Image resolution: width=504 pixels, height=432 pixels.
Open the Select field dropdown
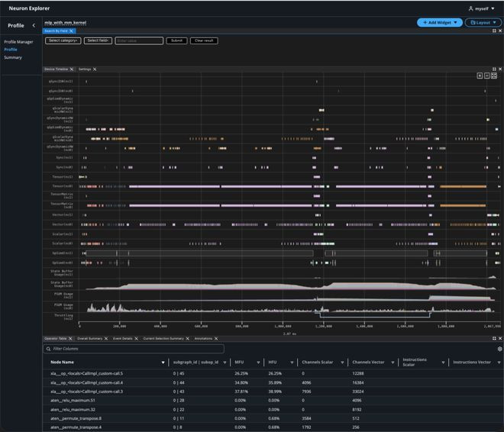pos(98,40)
